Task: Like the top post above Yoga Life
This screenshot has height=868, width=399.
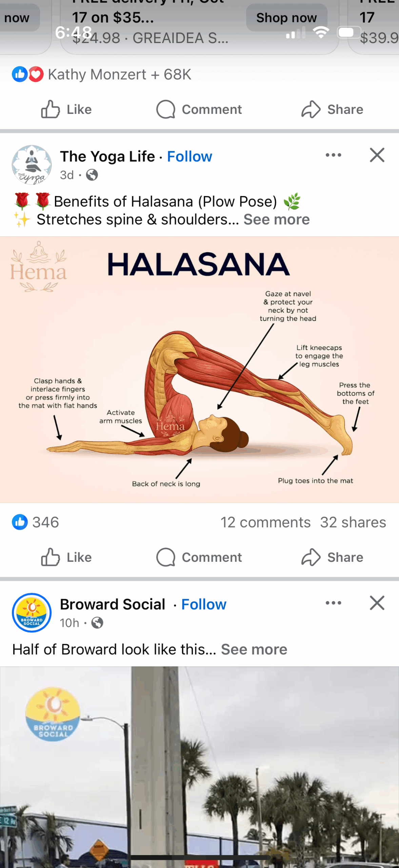Action: coord(66,110)
